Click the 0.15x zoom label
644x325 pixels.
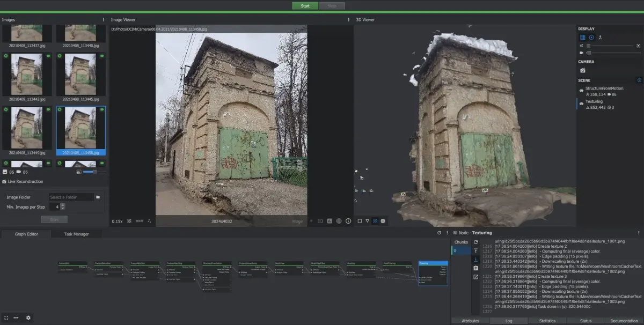pyautogui.click(x=117, y=221)
